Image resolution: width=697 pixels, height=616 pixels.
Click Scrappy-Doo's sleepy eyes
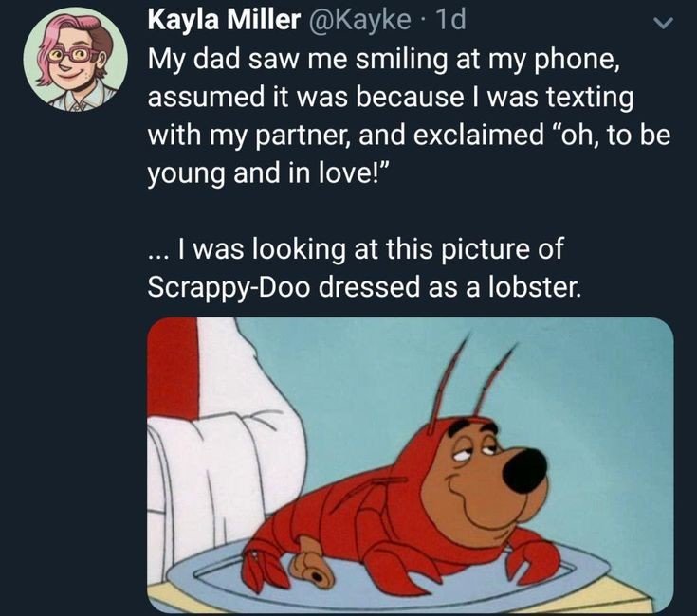click(x=476, y=449)
